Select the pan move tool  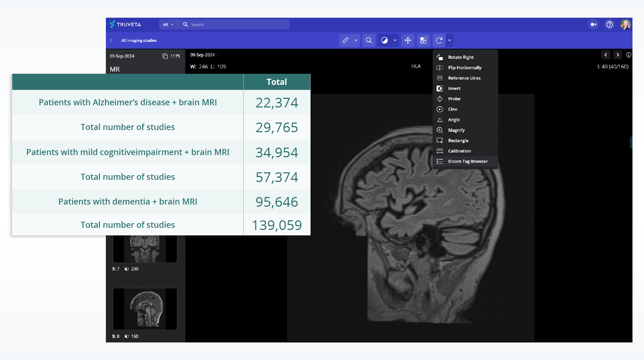(408, 40)
